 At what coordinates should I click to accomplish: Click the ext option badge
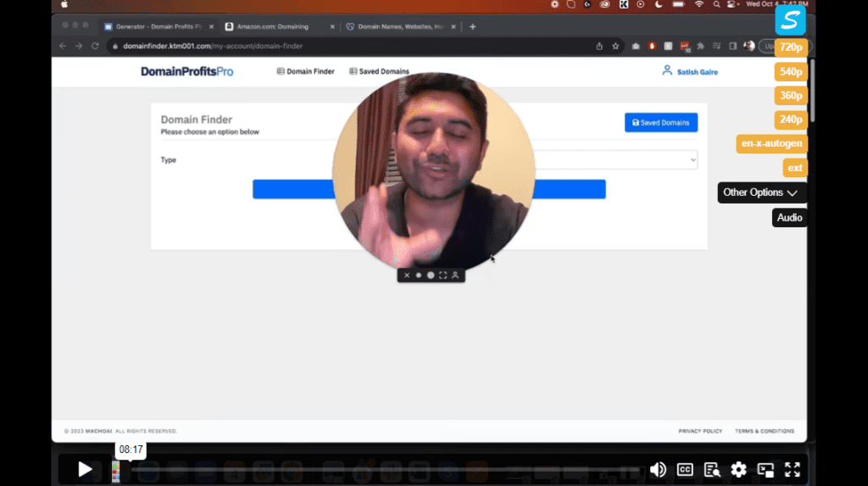[x=795, y=168]
